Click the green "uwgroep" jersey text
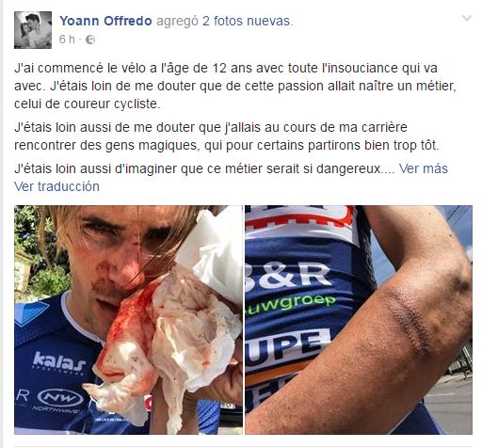Image resolution: width=482 pixels, height=448 pixels. pos(291,304)
